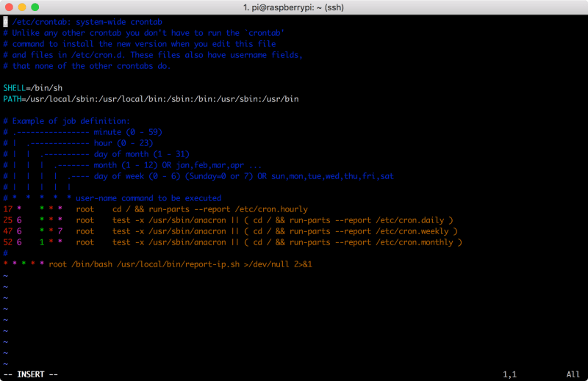Click the cursor position '1,1' in status line
Viewport: 588px width, 381px height.
509,374
